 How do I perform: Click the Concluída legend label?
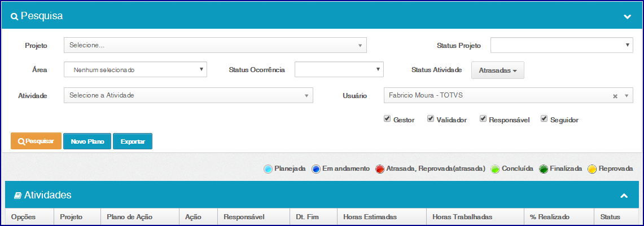pos(518,169)
